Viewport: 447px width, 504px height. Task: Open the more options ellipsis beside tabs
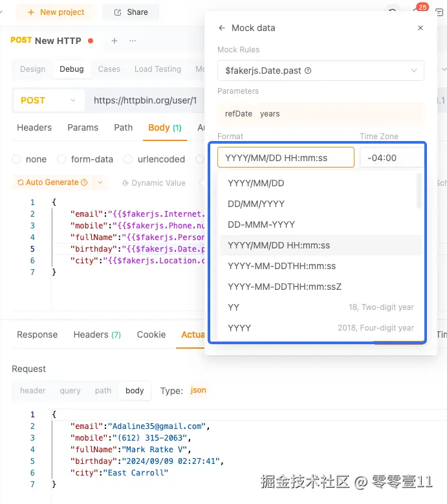pyautogui.click(x=133, y=41)
